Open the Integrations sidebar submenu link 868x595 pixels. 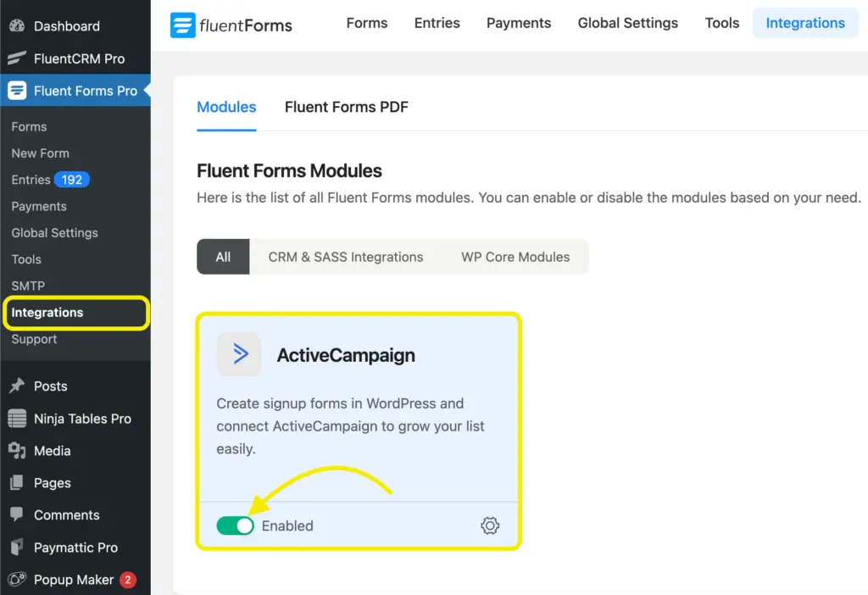(x=47, y=313)
